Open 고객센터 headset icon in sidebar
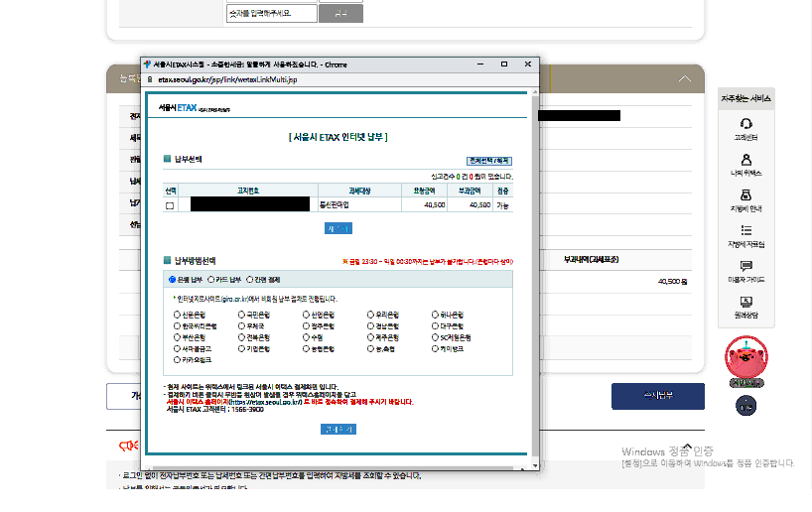Screen dimensions: 812x512 point(745,124)
